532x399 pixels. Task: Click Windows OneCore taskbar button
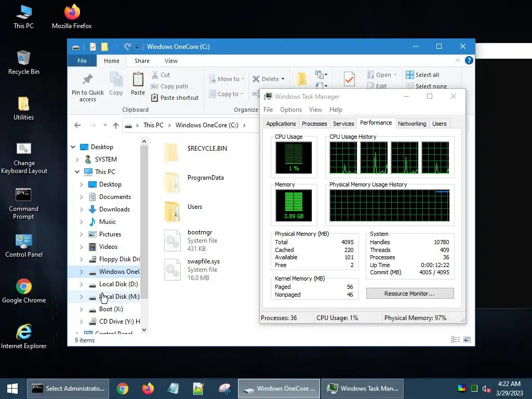coord(279,389)
